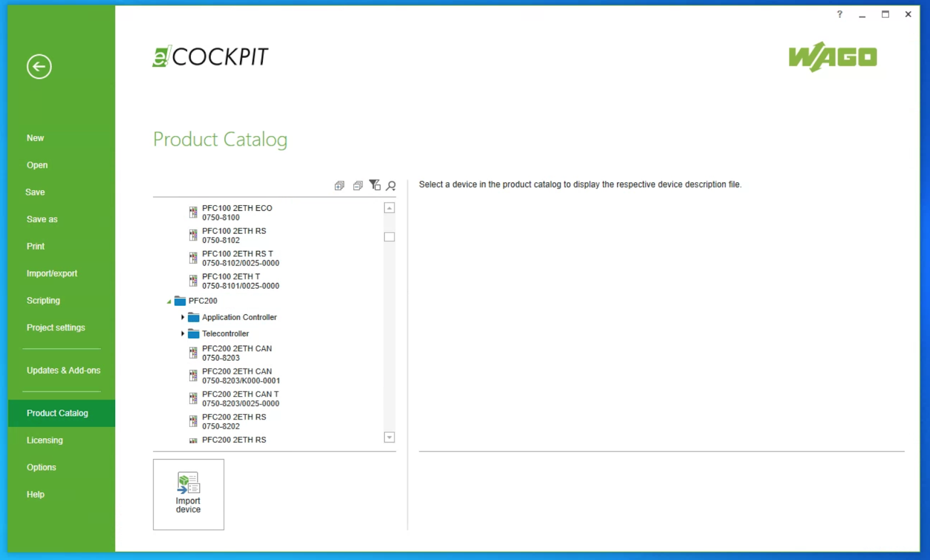Click the Import device button
The width and height of the screenshot is (930, 560).
(188, 494)
